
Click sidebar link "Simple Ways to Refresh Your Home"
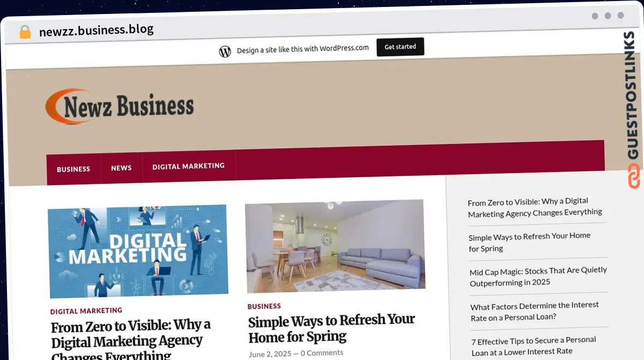pyautogui.click(x=529, y=242)
